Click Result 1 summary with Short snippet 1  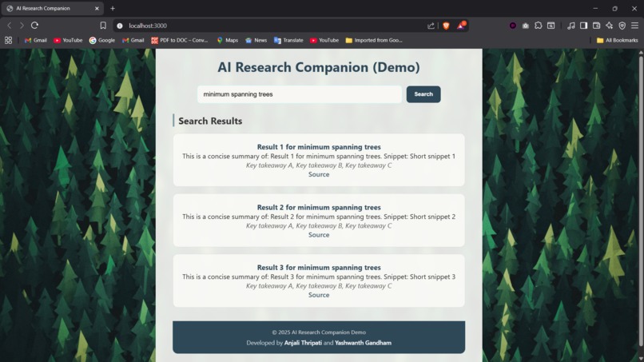[x=319, y=156]
